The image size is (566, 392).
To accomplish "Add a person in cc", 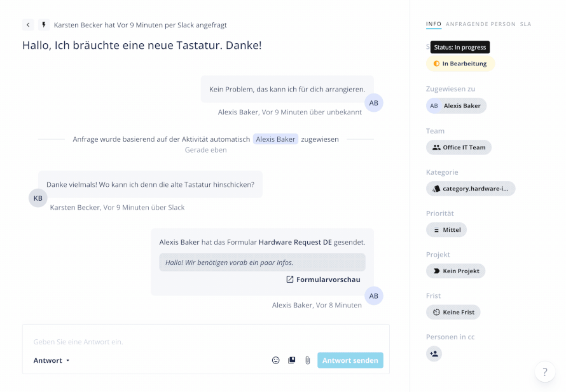I will tap(434, 354).
